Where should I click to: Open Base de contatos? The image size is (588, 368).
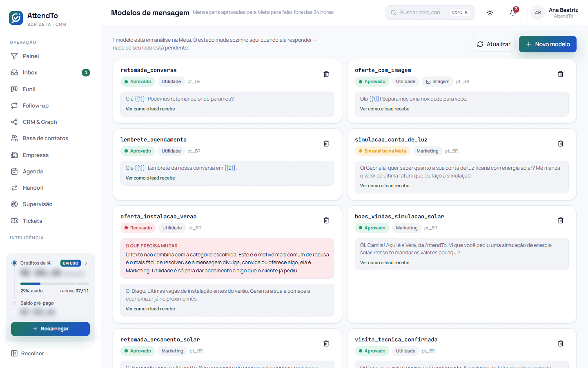[x=51, y=138]
